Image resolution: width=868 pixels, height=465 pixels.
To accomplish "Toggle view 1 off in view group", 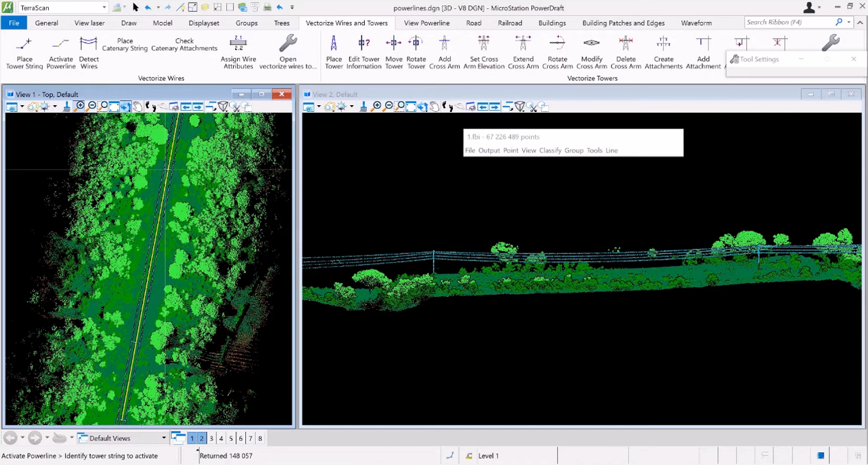I will 192,438.
